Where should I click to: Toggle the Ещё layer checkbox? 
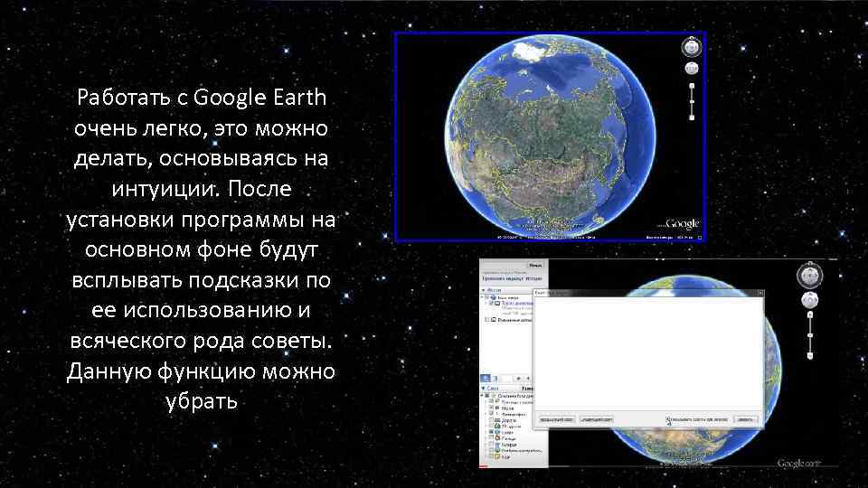(491, 456)
